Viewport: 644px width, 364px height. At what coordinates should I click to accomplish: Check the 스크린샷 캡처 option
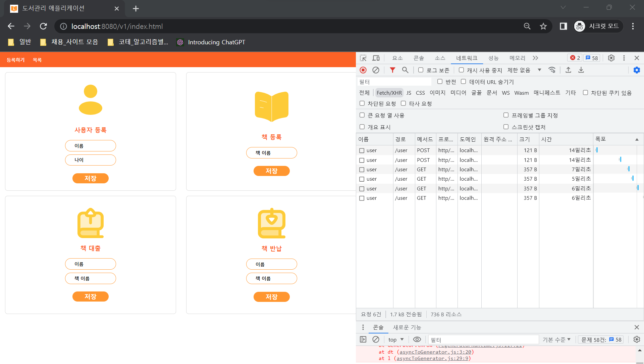point(506,127)
